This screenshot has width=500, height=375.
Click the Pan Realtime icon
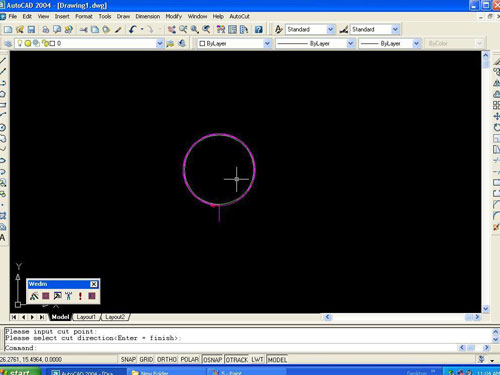pyautogui.click(x=172, y=30)
